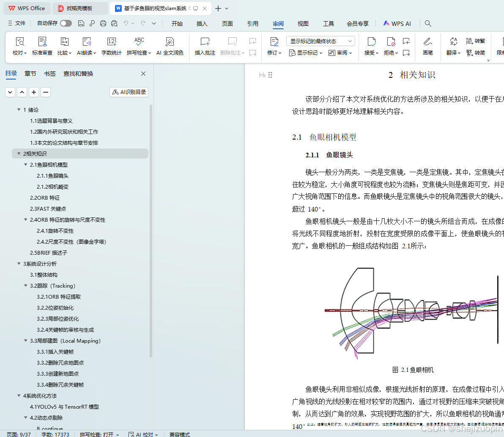Collapse the 4系统优化方法 outline node
Image resolution: width=504 pixels, height=437 pixels.
19,396
